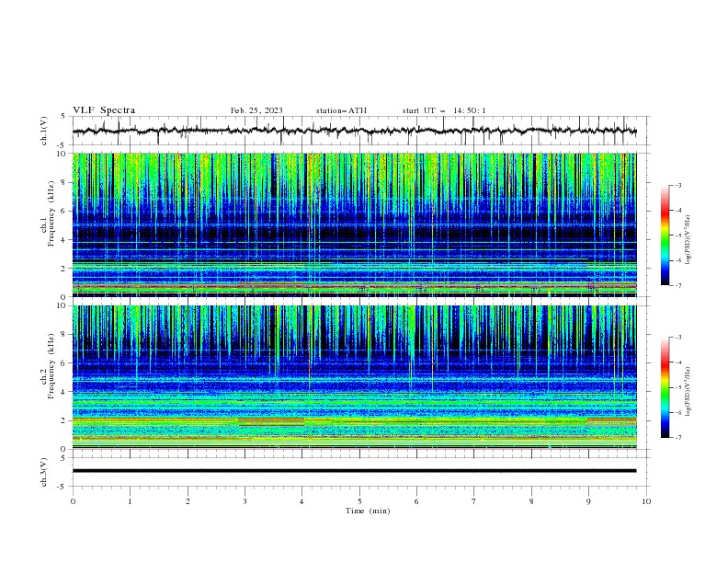Click the thick black ch.3 waveform line

[354, 471]
